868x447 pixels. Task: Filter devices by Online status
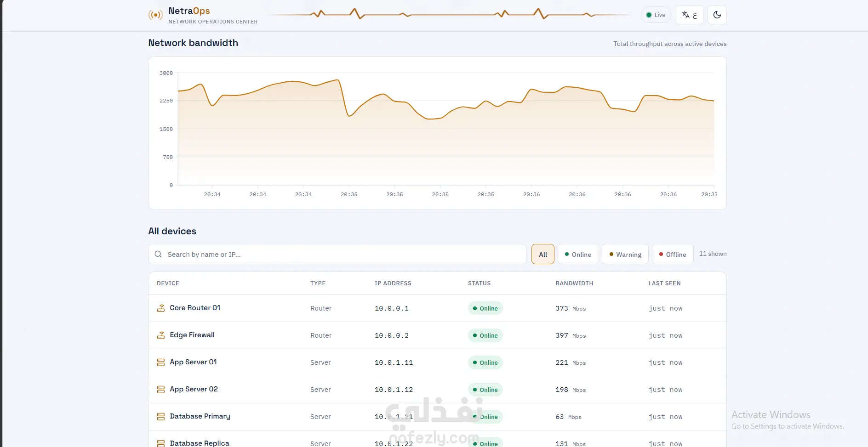pyautogui.click(x=578, y=254)
